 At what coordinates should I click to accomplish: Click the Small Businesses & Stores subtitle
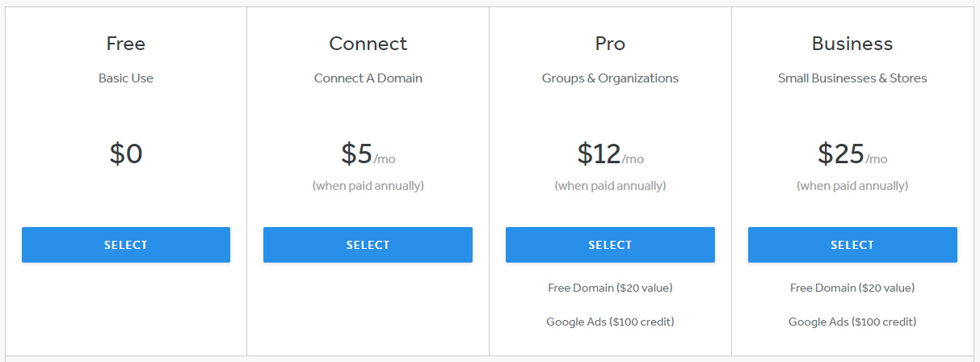point(852,78)
